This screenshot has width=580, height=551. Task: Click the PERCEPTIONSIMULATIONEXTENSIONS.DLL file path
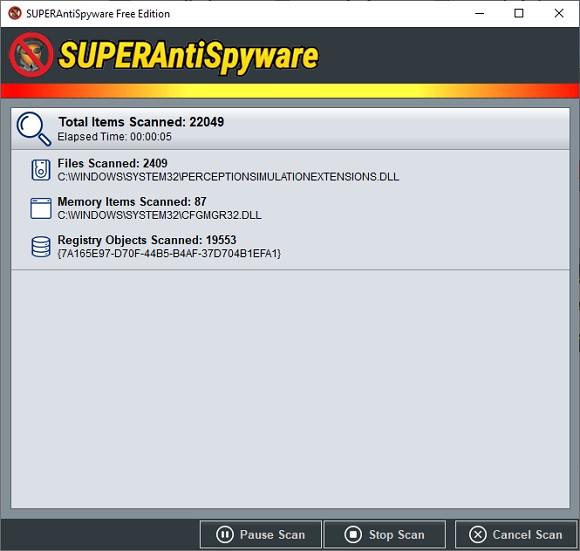228,177
